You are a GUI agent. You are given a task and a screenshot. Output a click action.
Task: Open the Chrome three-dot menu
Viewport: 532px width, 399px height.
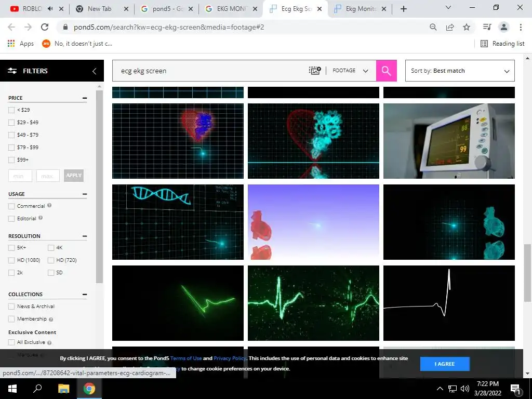[521, 27]
